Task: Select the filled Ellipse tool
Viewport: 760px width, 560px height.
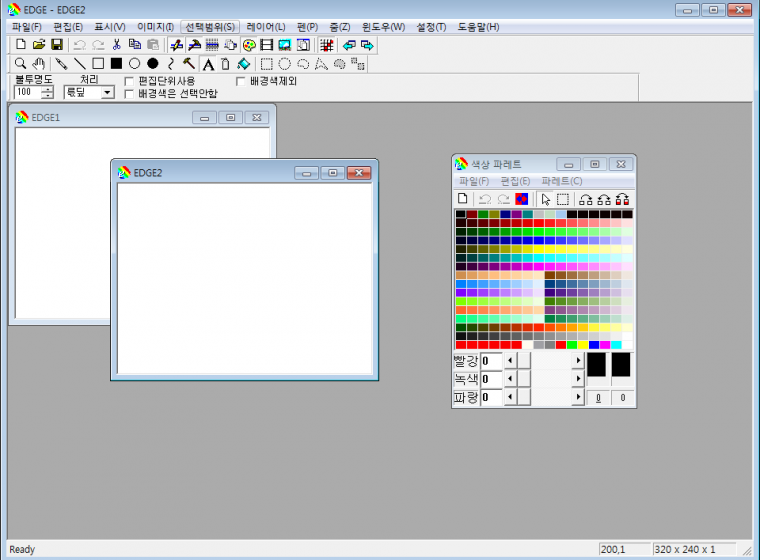Action: coord(153,64)
